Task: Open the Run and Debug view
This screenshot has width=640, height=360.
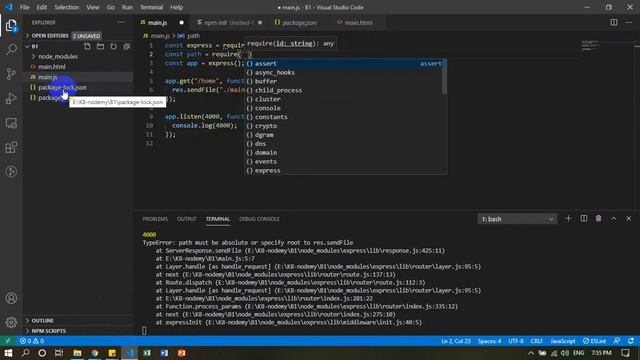Action: coord(11,98)
